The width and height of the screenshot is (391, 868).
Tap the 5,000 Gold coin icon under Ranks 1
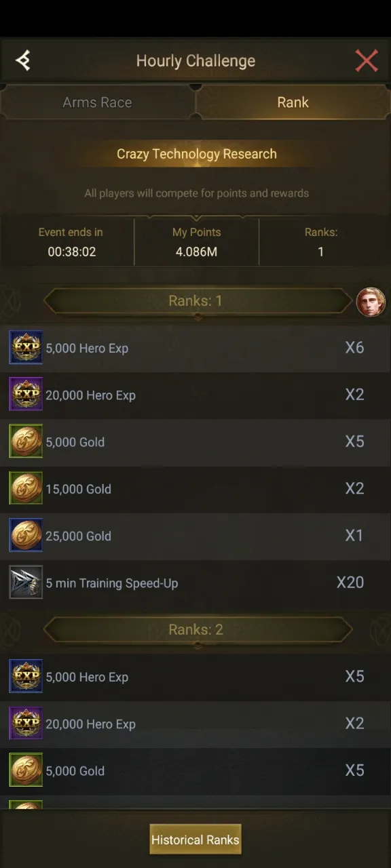point(26,441)
